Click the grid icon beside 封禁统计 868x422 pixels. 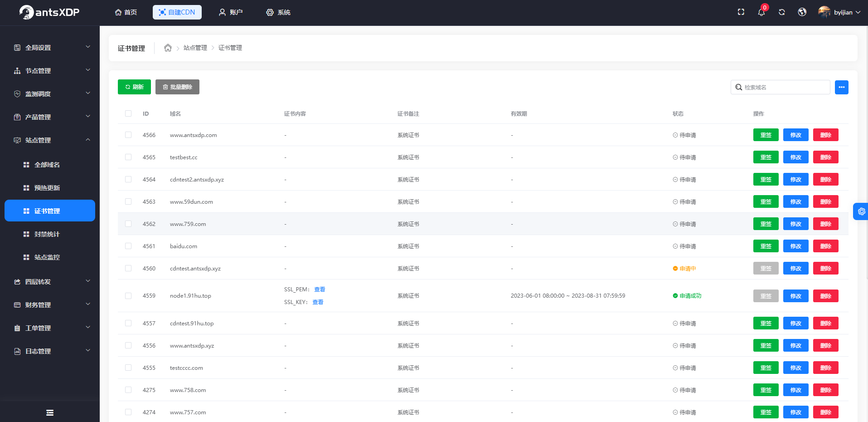click(x=26, y=234)
